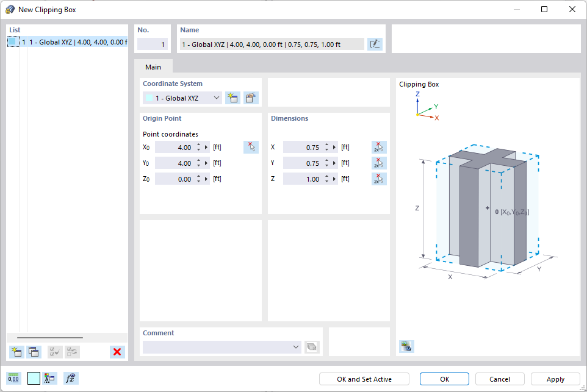Screen dimensions: 587x392
Task: Click the copy clipping box list icon
Action: point(34,352)
